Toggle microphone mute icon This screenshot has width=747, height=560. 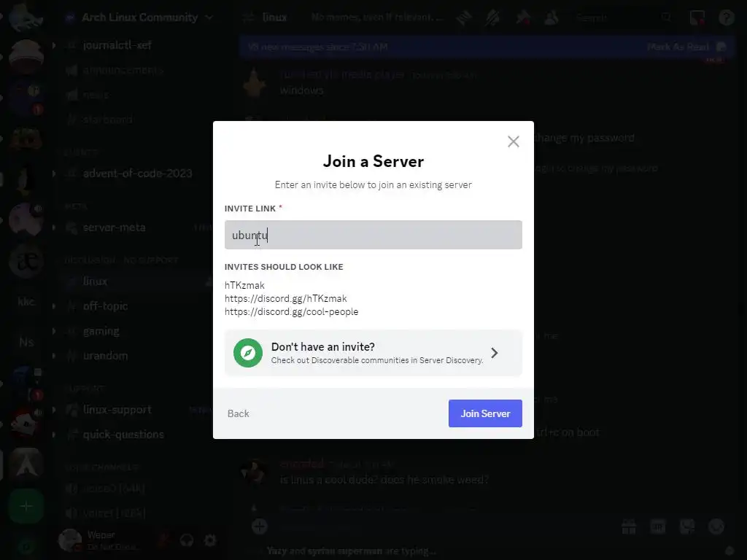point(163,540)
